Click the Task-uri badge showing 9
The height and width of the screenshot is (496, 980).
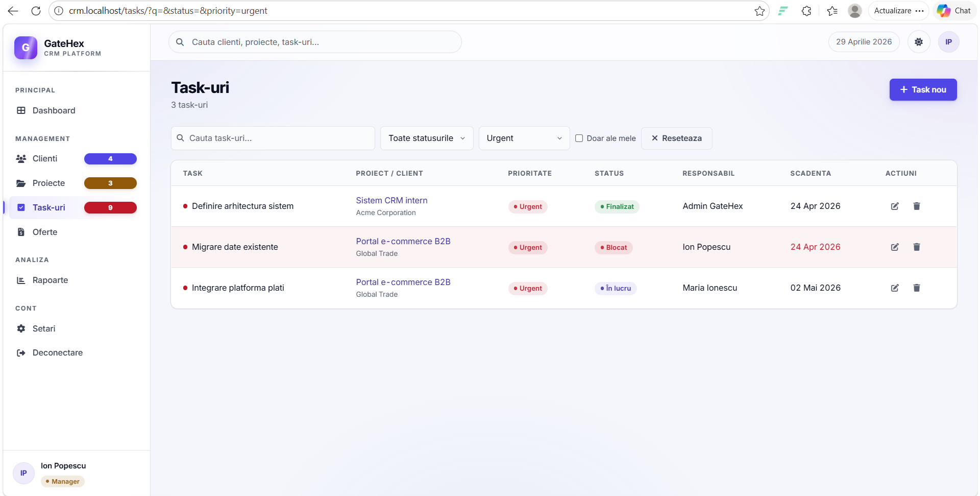click(x=110, y=208)
